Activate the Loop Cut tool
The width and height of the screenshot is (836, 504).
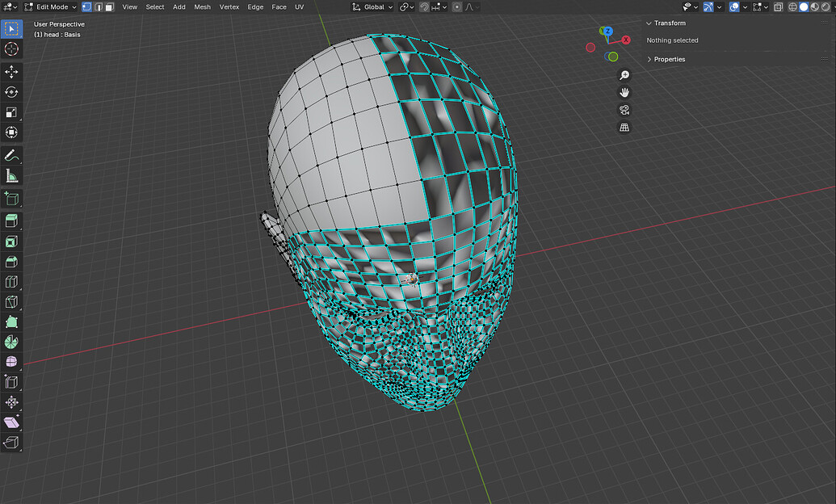pyautogui.click(x=11, y=282)
